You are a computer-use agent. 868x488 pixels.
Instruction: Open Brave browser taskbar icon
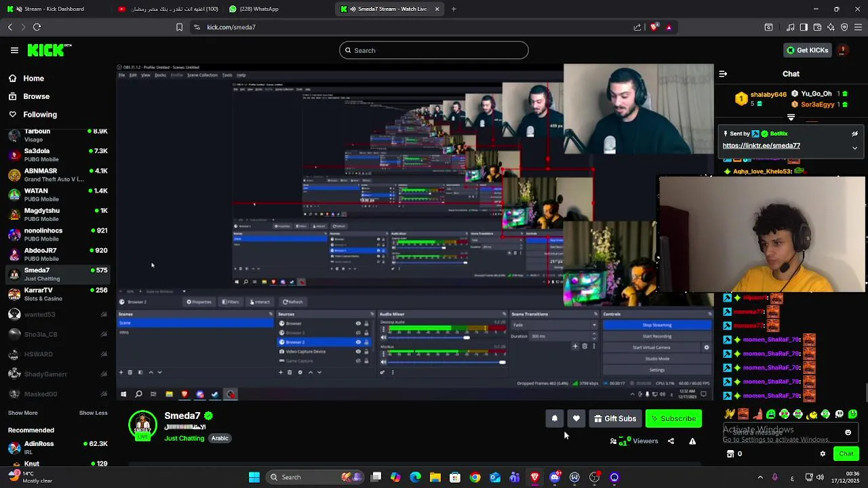(x=535, y=477)
